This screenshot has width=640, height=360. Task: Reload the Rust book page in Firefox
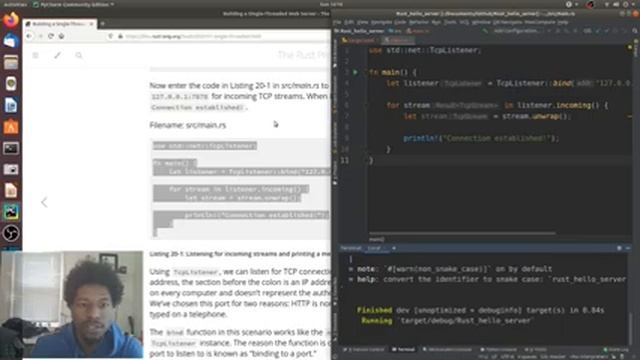tap(51, 36)
